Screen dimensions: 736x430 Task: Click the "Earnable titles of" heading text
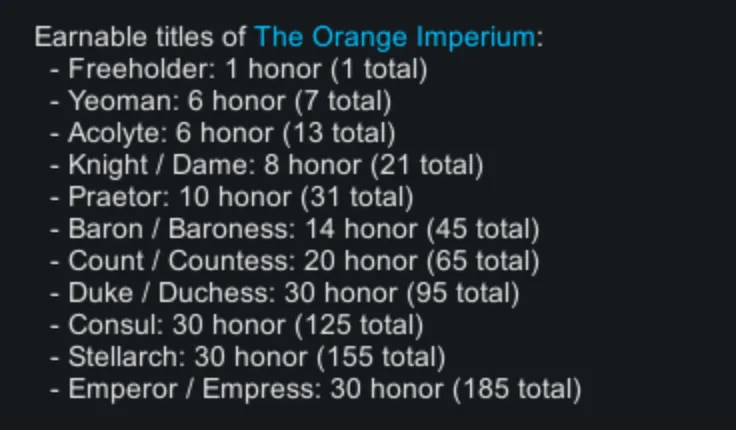pos(141,38)
